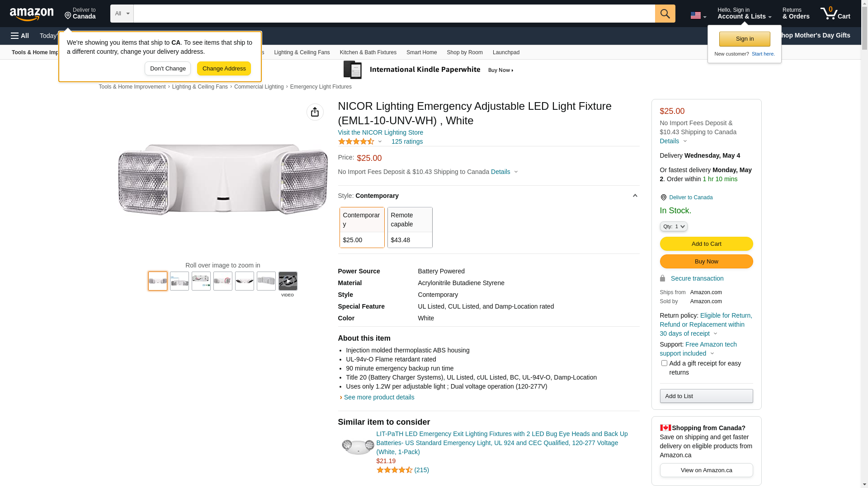
Task: Click the star rating icon
Action: click(x=356, y=141)
